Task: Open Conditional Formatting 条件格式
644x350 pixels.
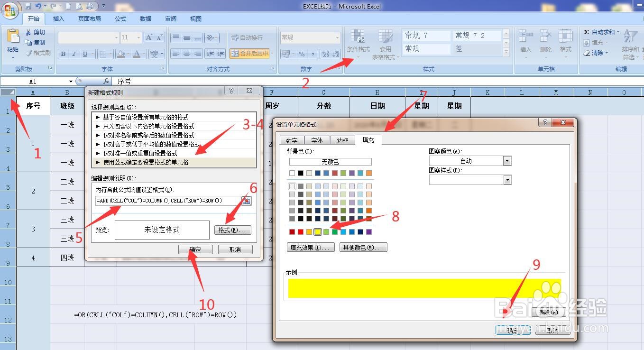Action: click(359, 44)
